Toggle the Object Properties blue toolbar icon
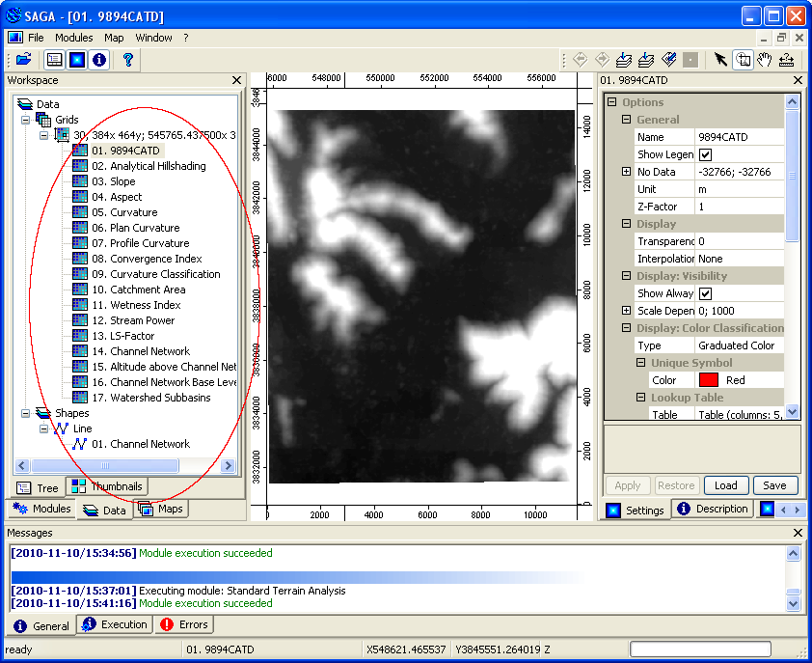This screenshot has width=812, height=663. pyautogui.click(x=76, y=60)
